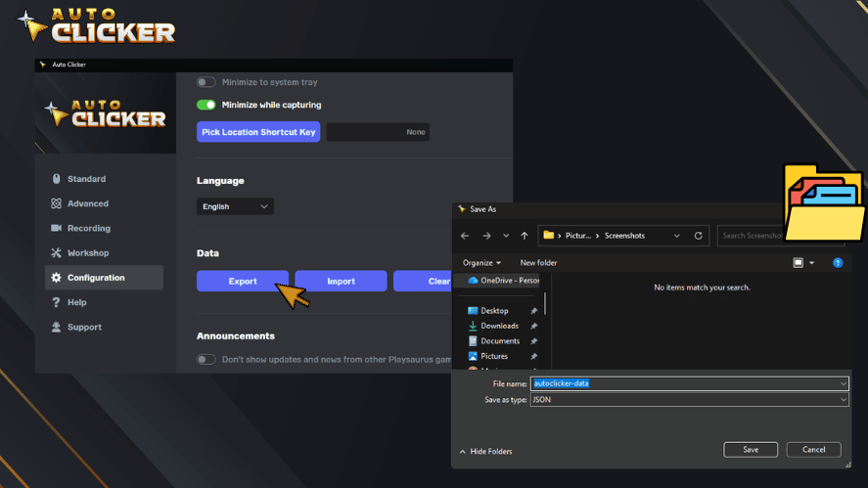Viewport: 868px width, 488px height.
Task: Collapse folders with Hide Folders
Action: coord(485,452)
